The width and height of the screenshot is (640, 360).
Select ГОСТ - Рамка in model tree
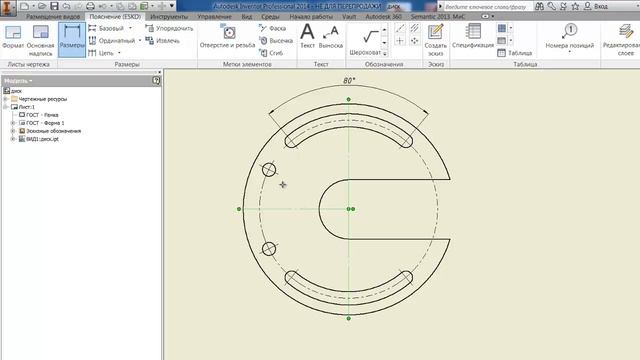click(x=39, y=115)
